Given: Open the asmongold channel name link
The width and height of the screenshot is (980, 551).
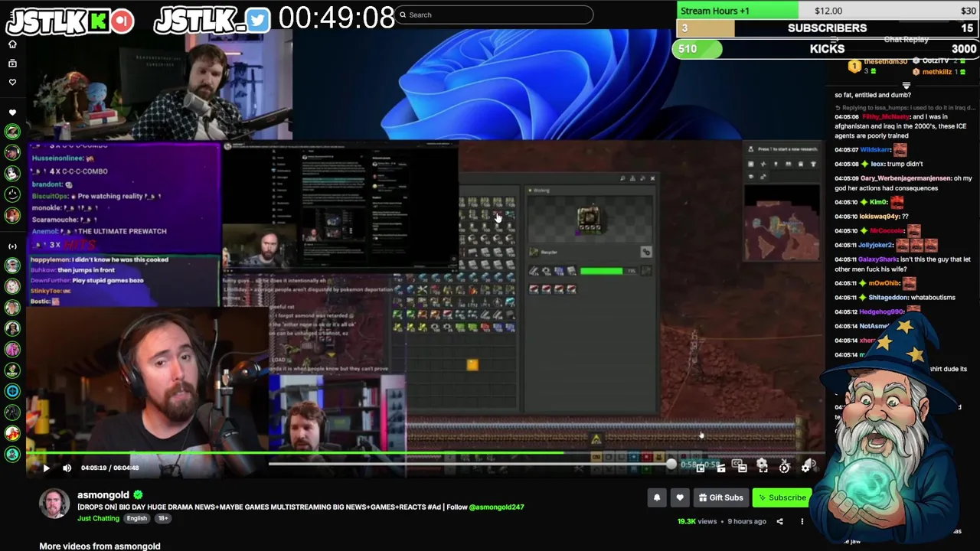Looking at the screenshot, I should click(103, 494).
